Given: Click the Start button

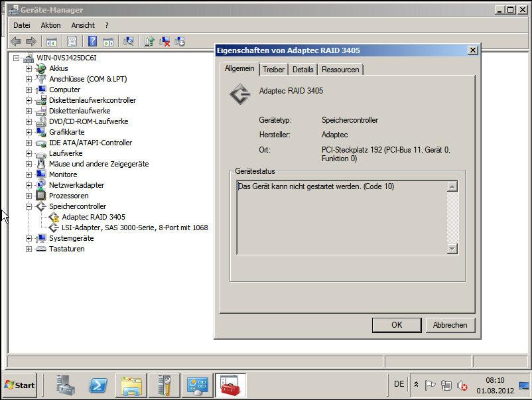Looking at the screenshot, I should pos(20,385).
